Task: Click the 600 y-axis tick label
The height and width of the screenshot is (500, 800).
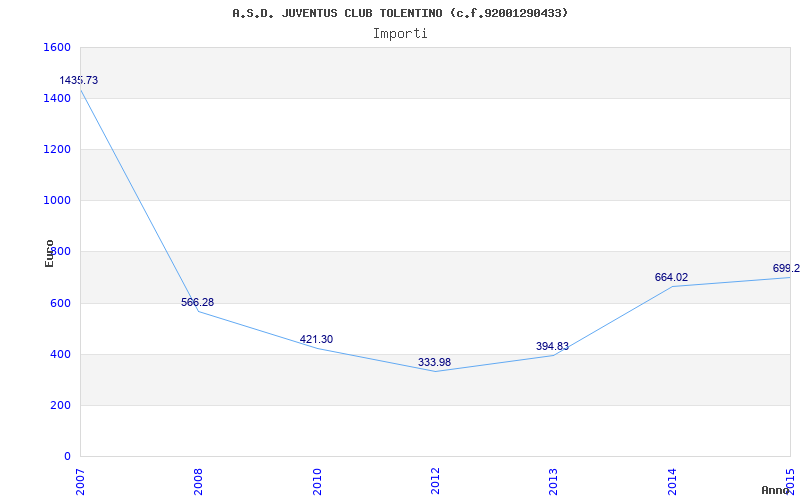Action: [x=61, y=304]
